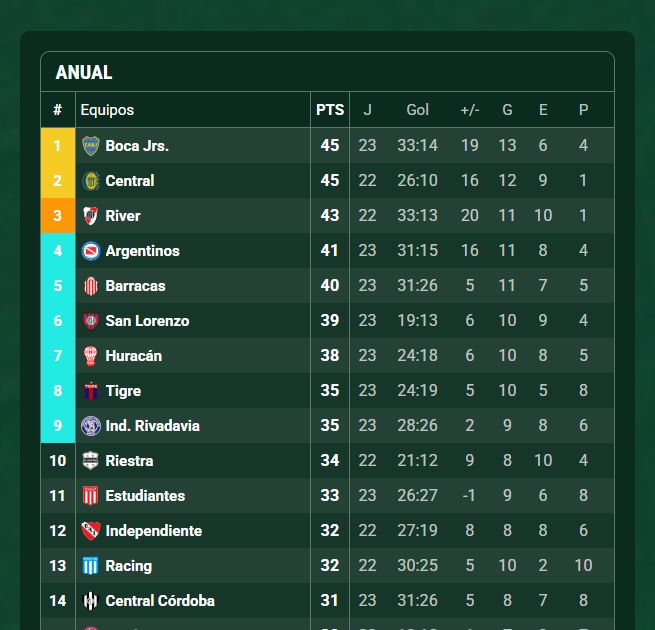The image size is (655, 630).
Task: Click the Tigre crest icon
Action: pyautogui.click(x=91, y=391)
